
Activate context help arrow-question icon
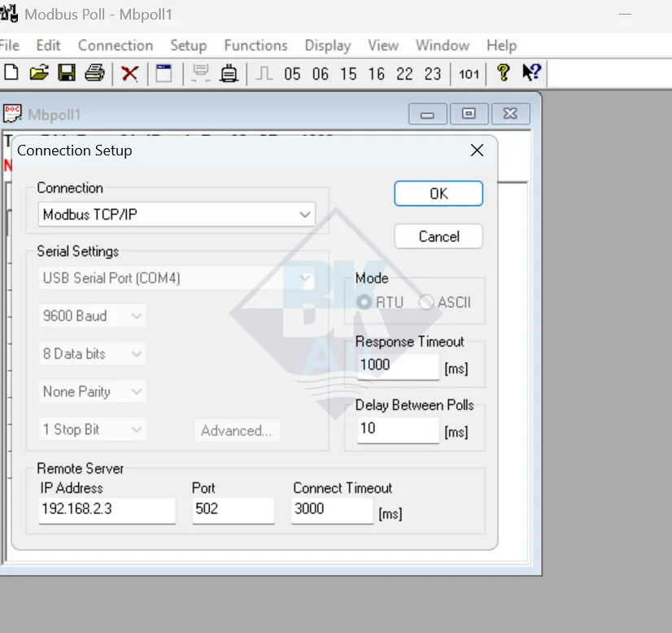532,72
